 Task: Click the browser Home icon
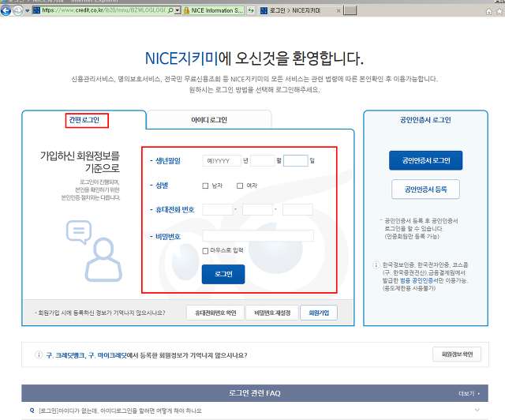coord(489,12)
